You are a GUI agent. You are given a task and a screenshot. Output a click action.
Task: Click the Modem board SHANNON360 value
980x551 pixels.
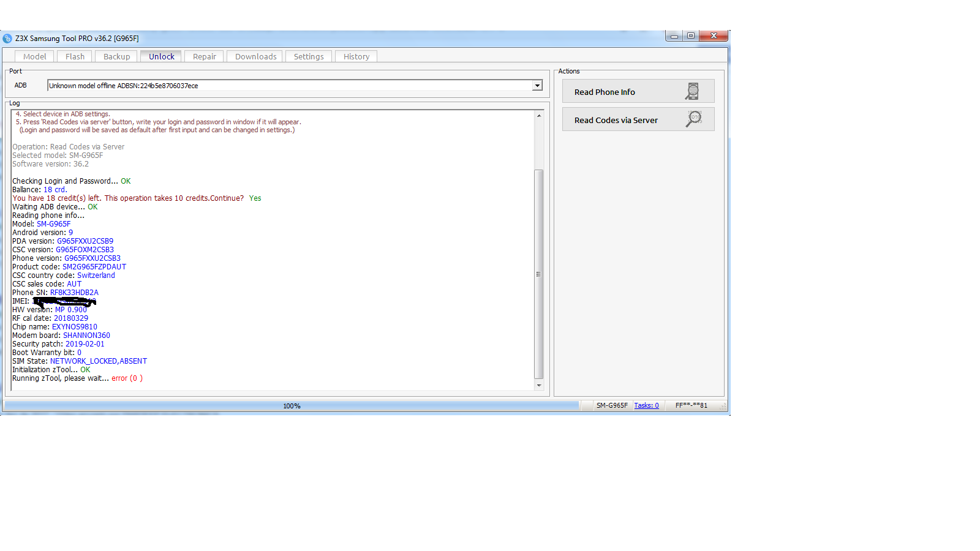coord(86,335)
